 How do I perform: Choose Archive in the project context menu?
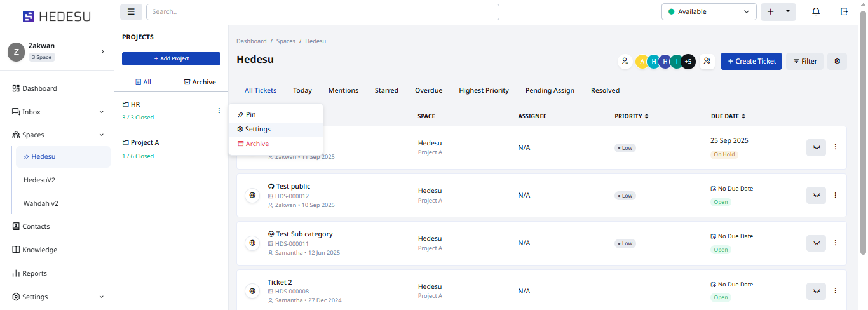pos(257,144)
